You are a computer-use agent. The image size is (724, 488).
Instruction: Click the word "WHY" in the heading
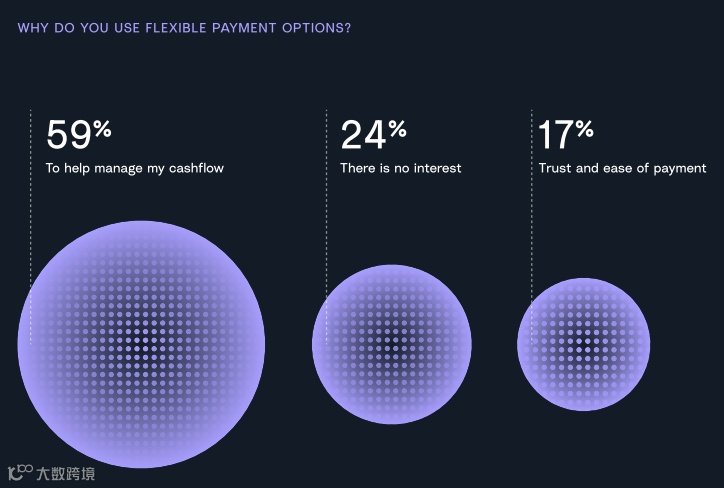pyautogui.click(x=33, y=27)
